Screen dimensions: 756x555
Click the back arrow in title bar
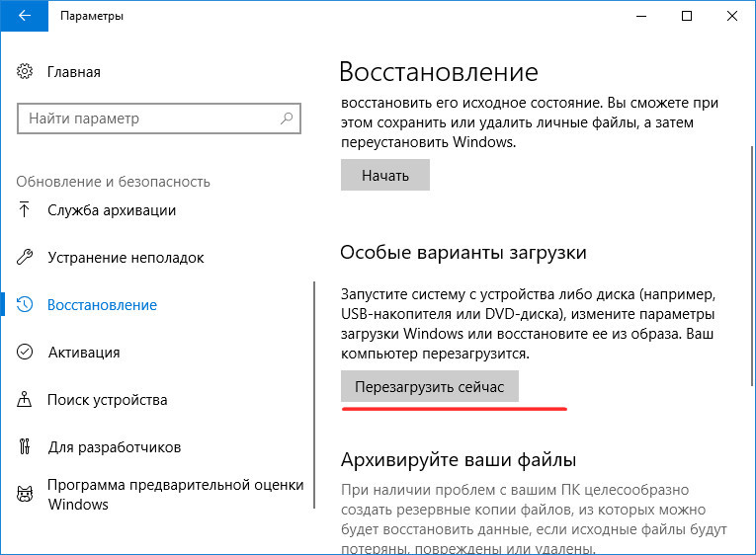click(x=24, y=16)
